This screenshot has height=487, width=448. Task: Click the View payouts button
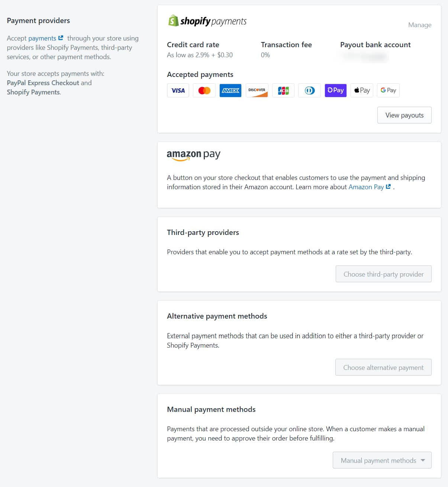click(x=404, y=115)
